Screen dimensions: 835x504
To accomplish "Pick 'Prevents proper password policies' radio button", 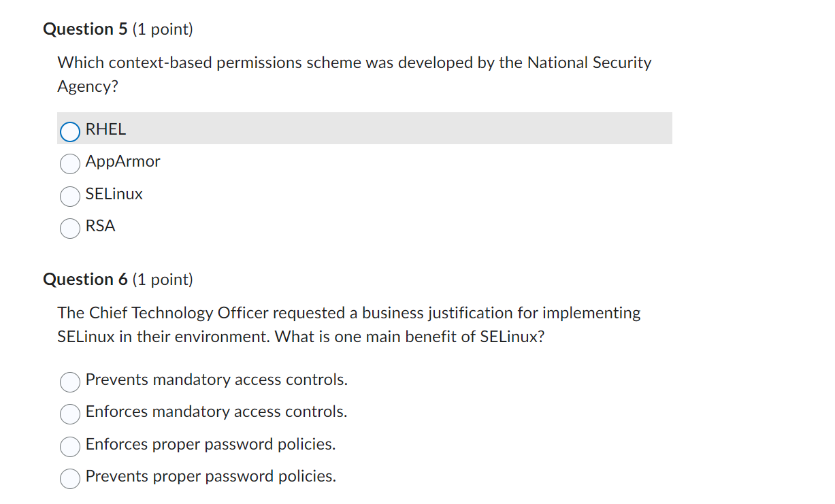I will [70, 478].
